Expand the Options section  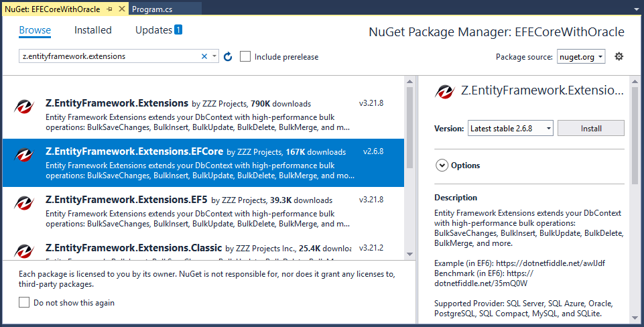[x=442, y=166]
